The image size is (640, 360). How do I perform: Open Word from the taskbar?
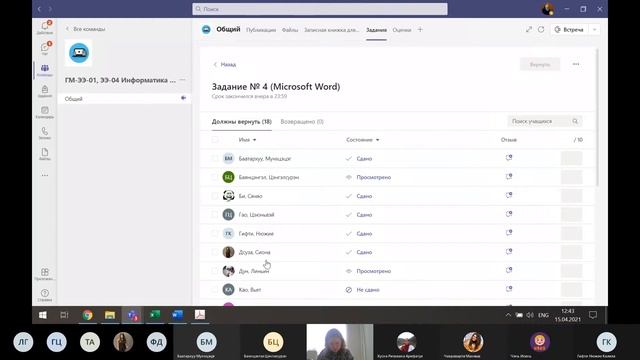tap(177, 315)
